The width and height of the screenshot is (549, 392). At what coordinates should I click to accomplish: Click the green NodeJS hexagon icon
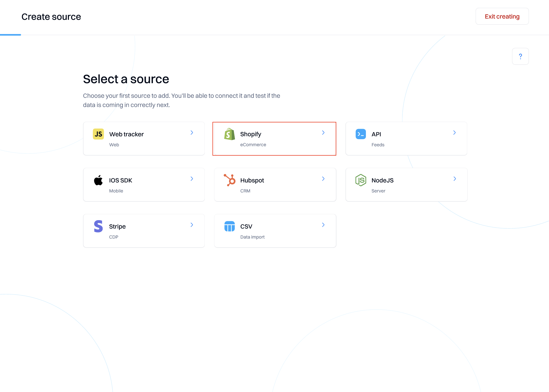tap(361, 180)
